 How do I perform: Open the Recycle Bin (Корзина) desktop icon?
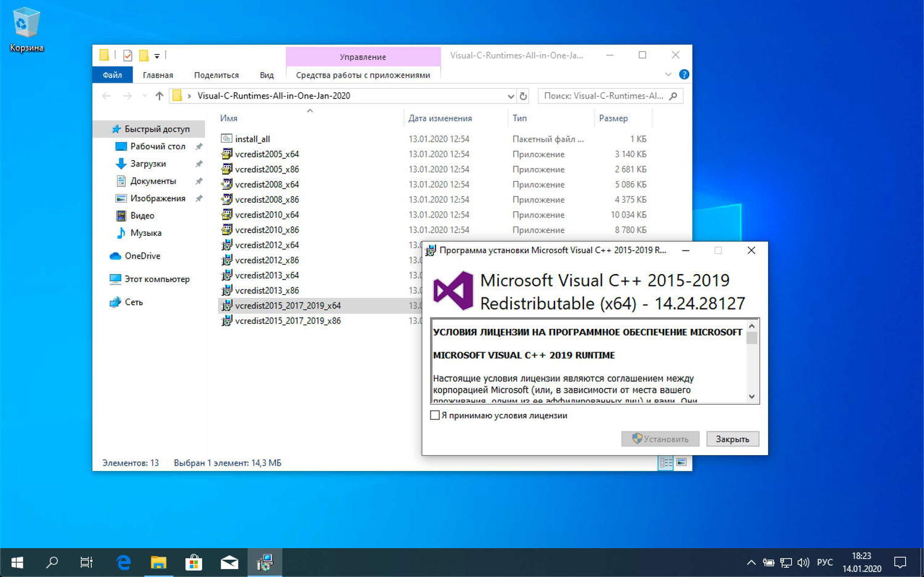tap(26, 30)
